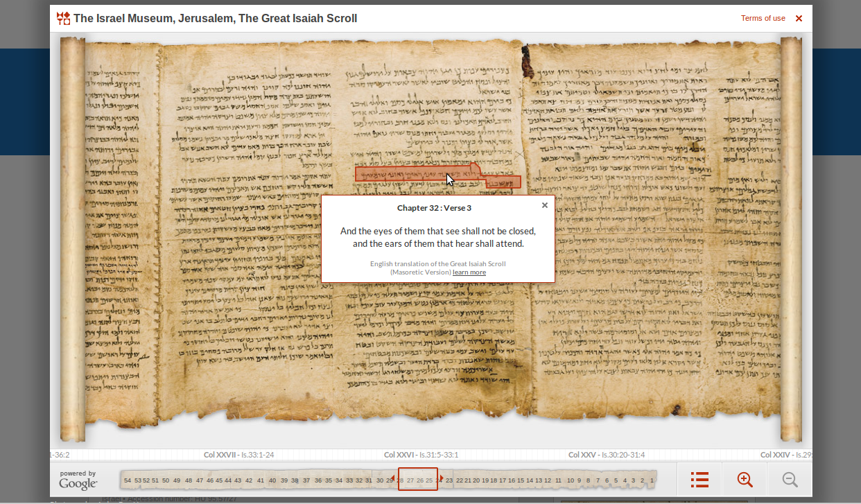Jump to column 42 in the navigator
The image size is (861, 504).
click(248, 480)
